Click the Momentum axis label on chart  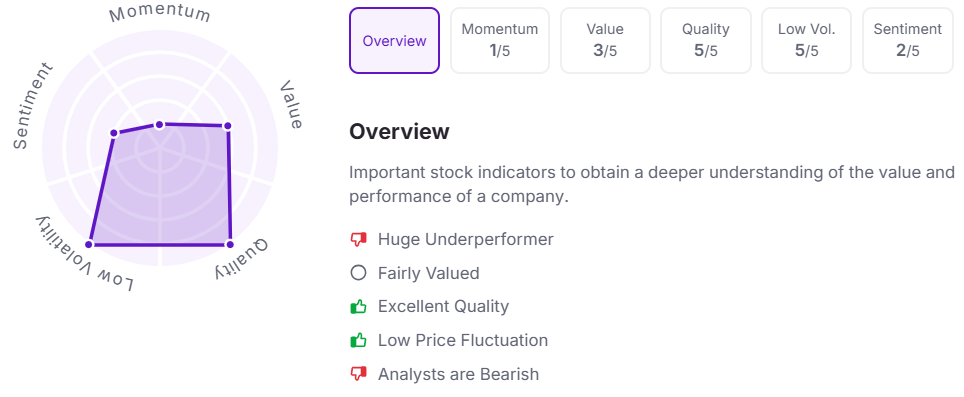160,15
